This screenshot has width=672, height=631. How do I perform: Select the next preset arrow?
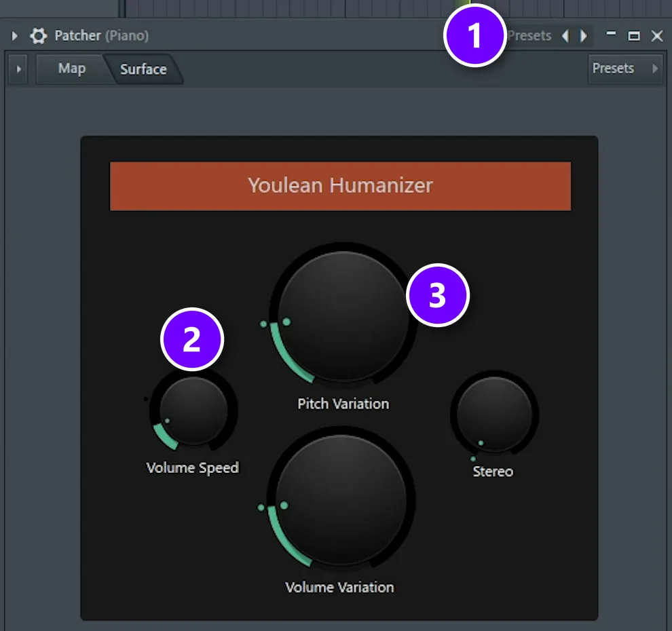pos(583,35)
